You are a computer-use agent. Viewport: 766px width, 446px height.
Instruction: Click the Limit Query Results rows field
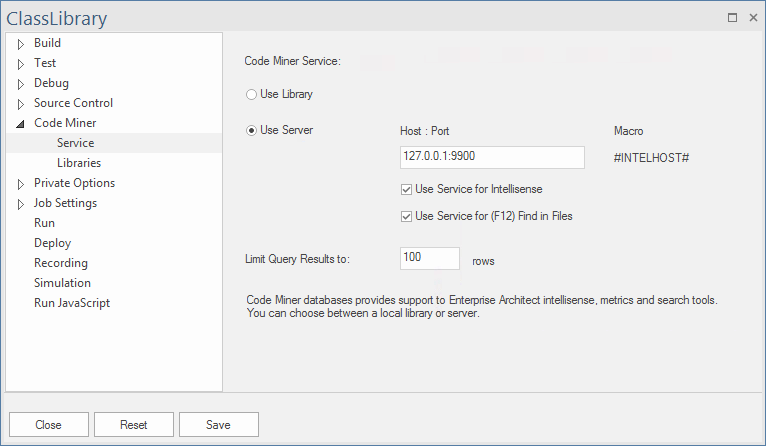[429, 259]
